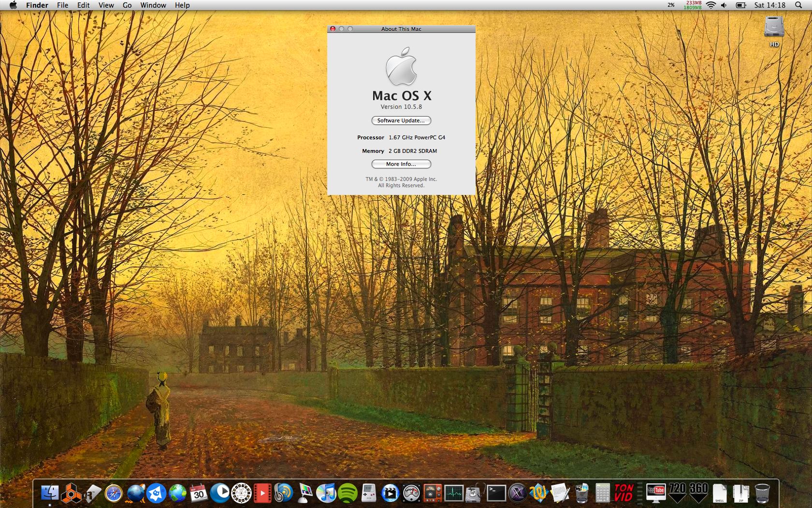Click the More Info button
The image size is (812, 508).
pos(401,164)
